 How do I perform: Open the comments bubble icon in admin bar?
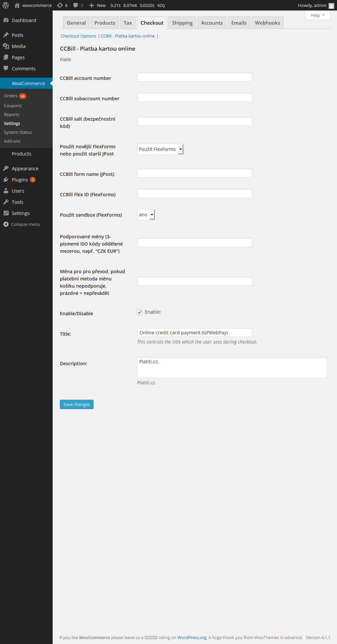pyautogui.click(x=75, y=5)
